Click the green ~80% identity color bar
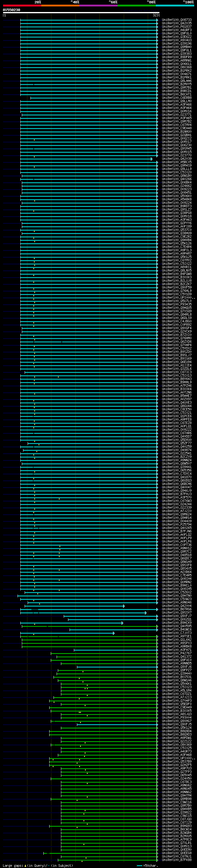The image size is (197, 868). tap(137, 6)
